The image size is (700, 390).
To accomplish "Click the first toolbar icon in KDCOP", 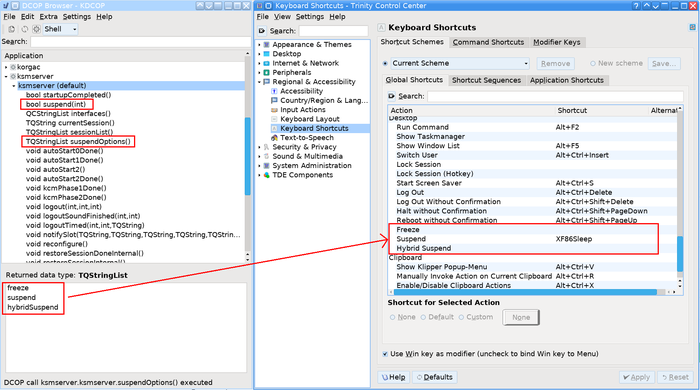I will (12, 29).
